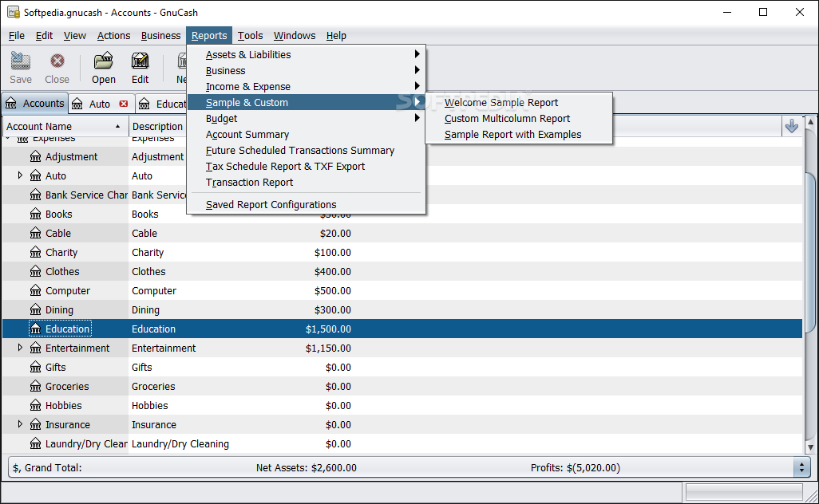The width and height of the screenshot is (819, 504).
Task: Select Future Scheduled Transactions Summary
Action: [x=306, y=150]
